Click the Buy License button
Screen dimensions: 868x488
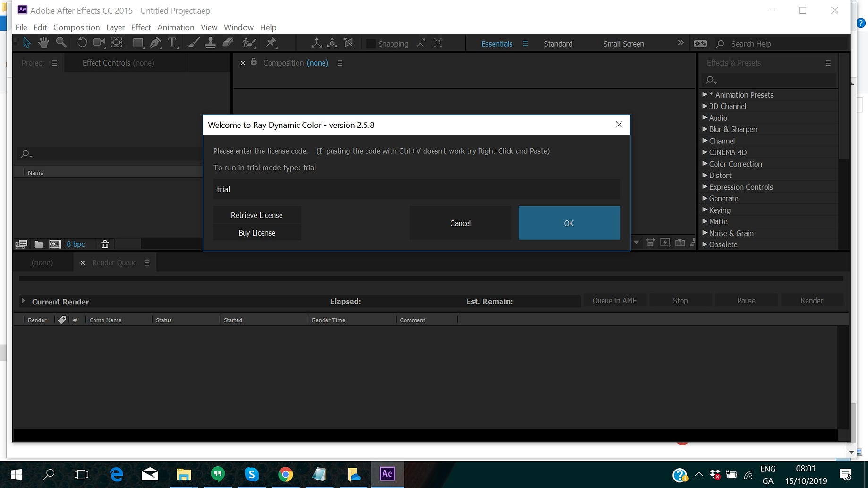tap(257, 233)
